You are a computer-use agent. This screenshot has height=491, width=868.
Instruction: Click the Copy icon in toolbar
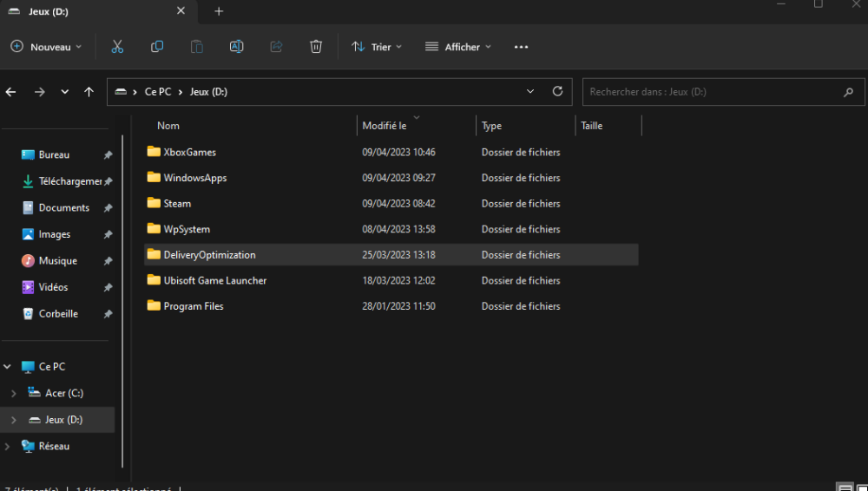[157, 47]
